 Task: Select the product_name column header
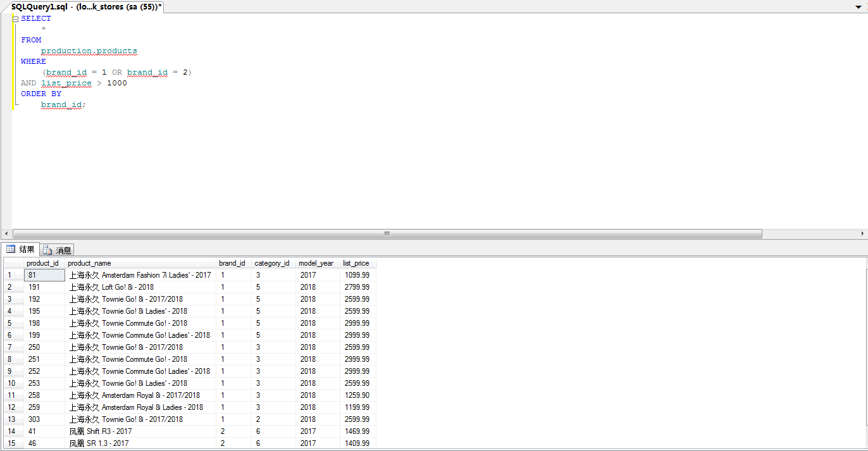tap(140, 263)
